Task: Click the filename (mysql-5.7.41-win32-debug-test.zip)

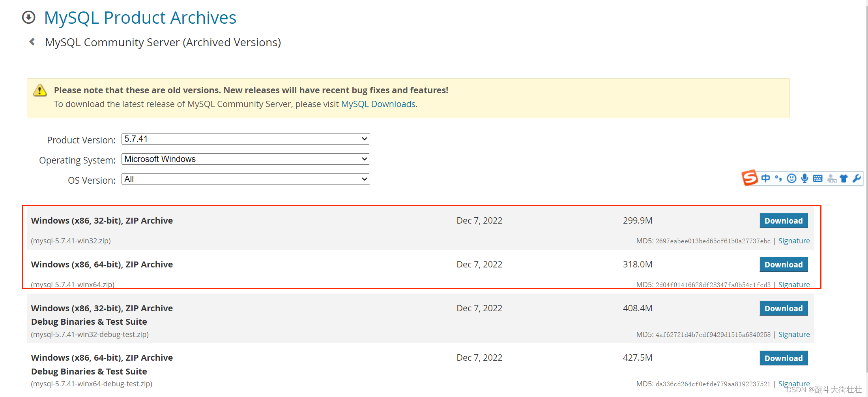Action: [x=90, y=335]
